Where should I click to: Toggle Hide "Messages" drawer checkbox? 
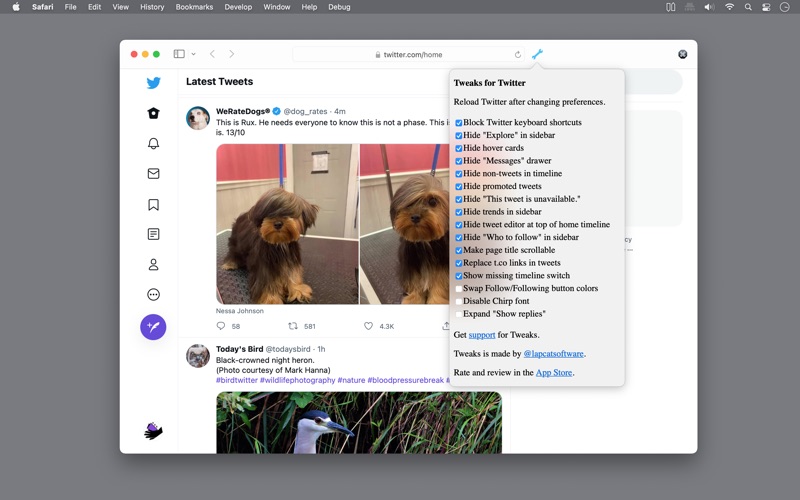point(459,161)
